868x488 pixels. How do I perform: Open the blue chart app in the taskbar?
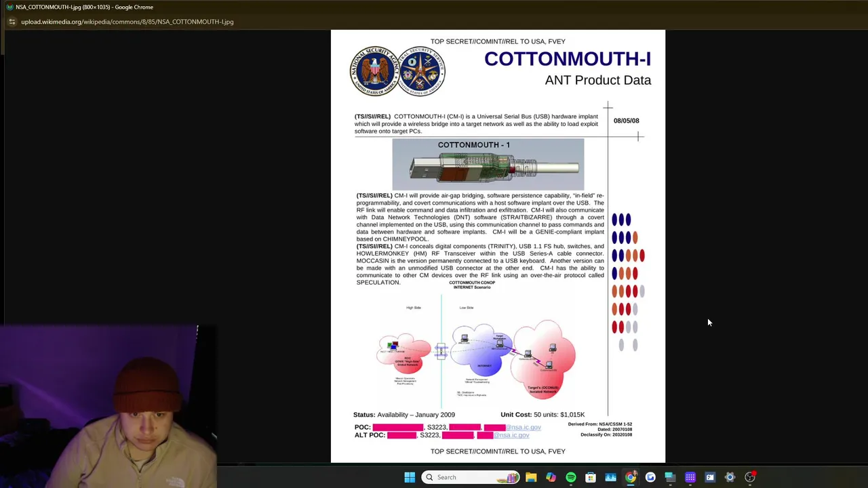(x=610, y=477)
